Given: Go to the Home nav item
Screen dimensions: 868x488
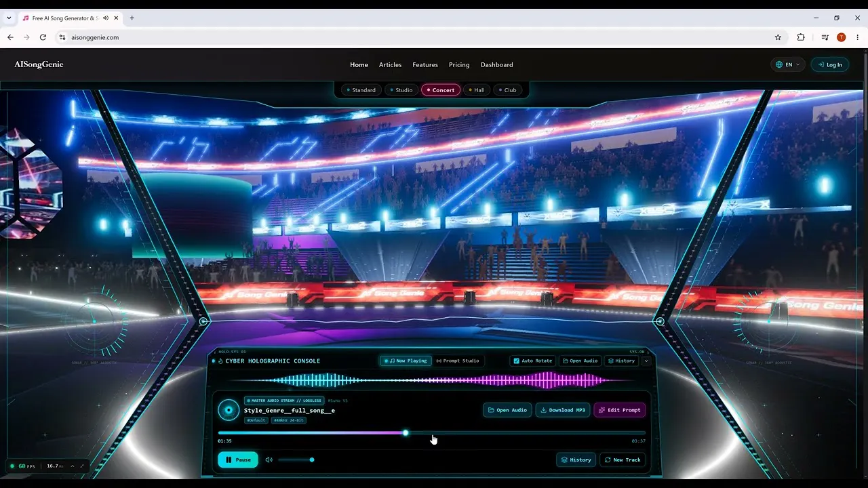Looking at the screenshot, I should coord(359,65).
